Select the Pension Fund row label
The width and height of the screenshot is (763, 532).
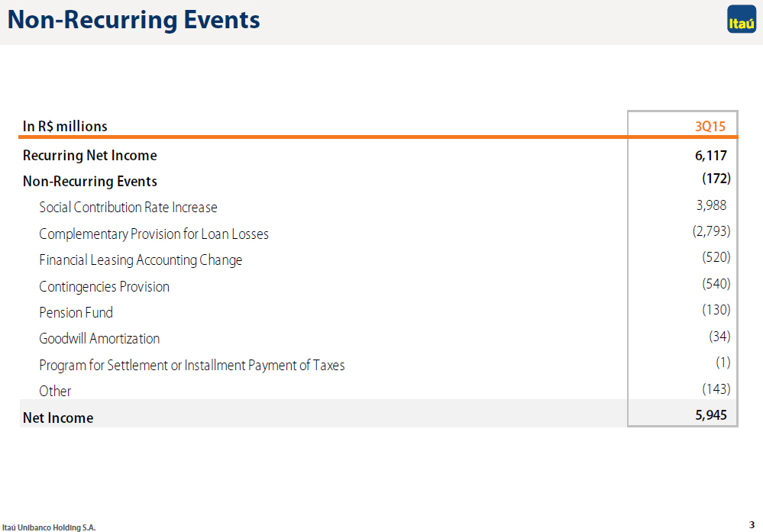pos(76,313)
